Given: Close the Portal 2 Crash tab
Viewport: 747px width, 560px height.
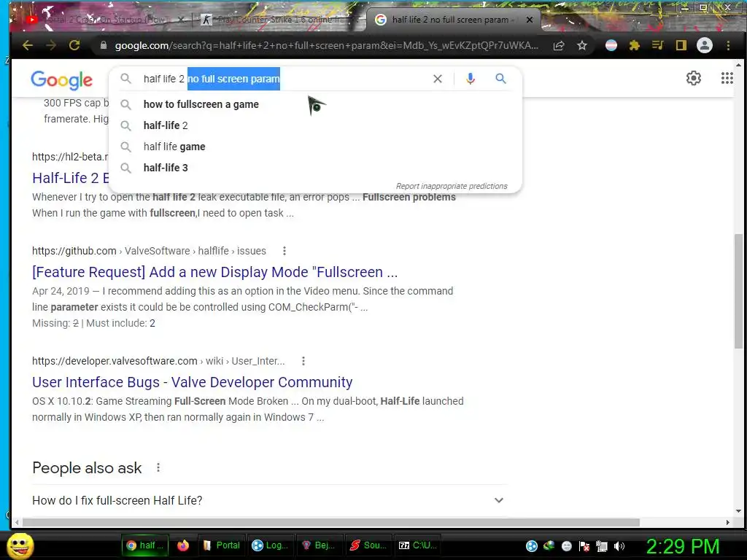Looking at the screenshot, I should [181, 20].
